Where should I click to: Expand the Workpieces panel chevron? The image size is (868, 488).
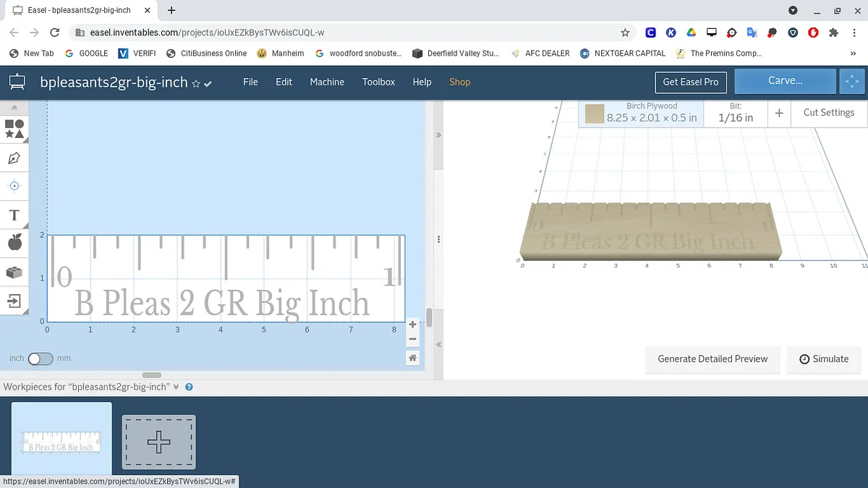click(176, 387)
